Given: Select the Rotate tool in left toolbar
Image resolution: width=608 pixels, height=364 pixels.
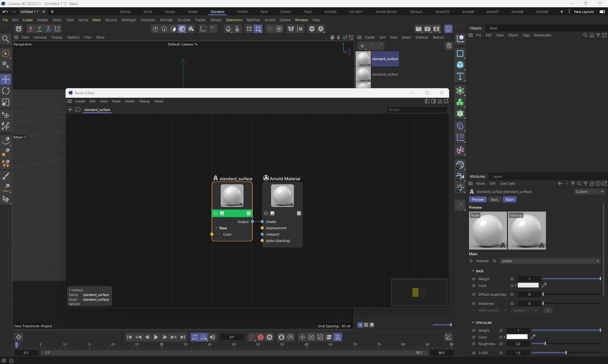Looking at the screenshot, I should (6, 91).
